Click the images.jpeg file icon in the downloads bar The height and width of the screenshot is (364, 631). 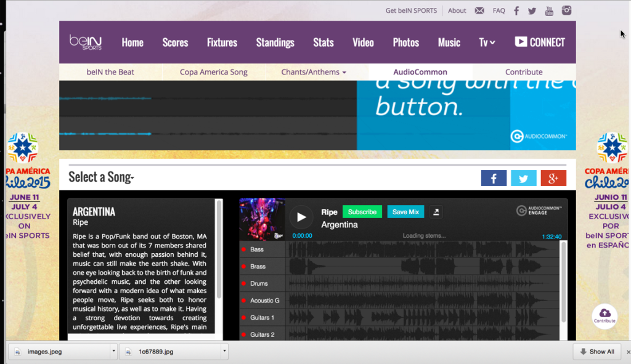[x=17, y=352]
